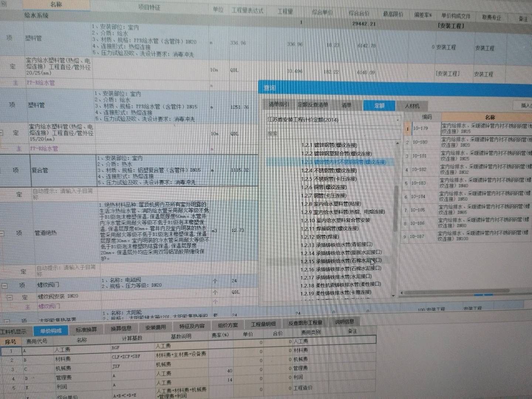Select quota row 10-181 DN25

[467, 156]
